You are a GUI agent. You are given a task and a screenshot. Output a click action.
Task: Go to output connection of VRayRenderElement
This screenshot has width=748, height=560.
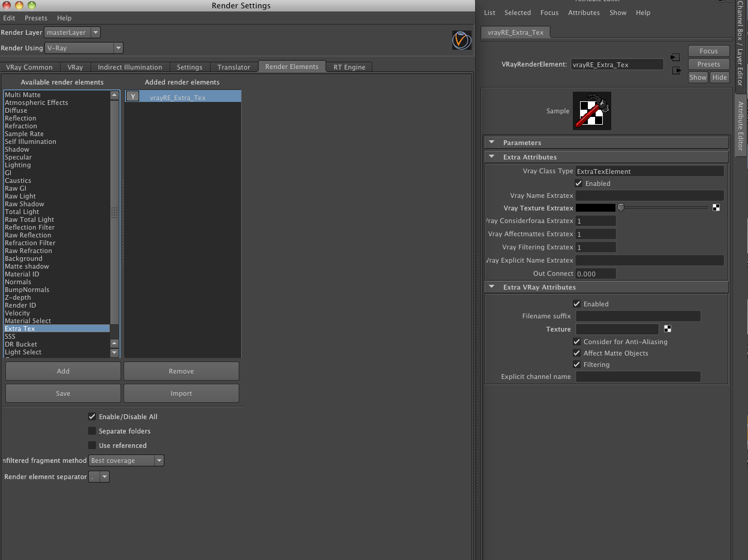coord(677,71)
